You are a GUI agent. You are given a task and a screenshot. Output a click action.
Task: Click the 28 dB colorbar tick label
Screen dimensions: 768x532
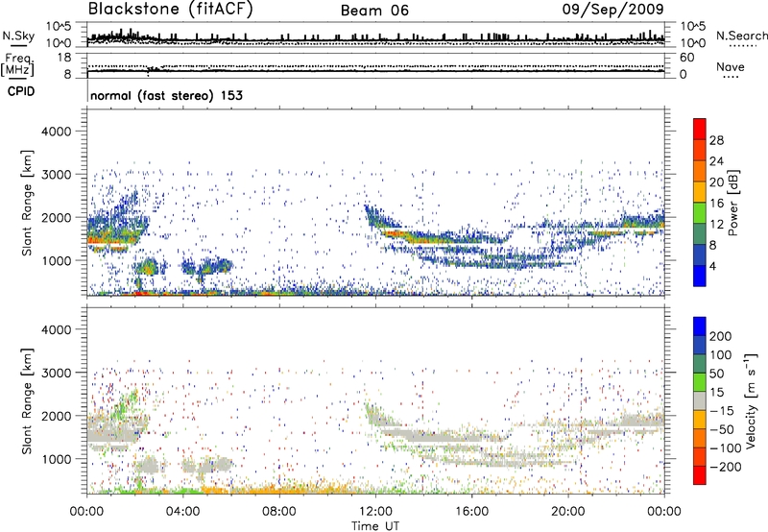[x=716, y=140]
